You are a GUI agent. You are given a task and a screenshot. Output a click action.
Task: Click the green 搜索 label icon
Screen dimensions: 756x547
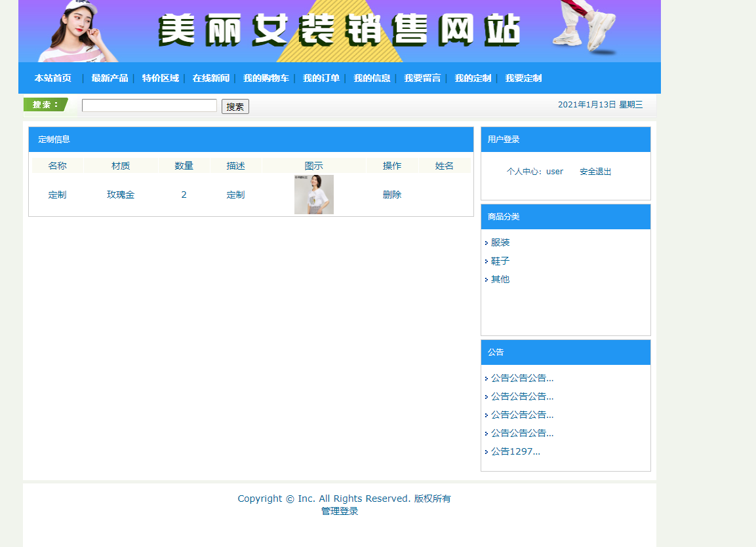tap(45, 104)
